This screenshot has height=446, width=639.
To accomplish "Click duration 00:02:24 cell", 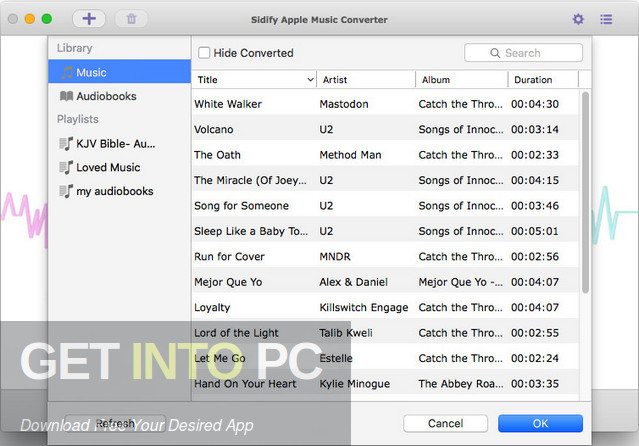I will [x=535, y=358].
